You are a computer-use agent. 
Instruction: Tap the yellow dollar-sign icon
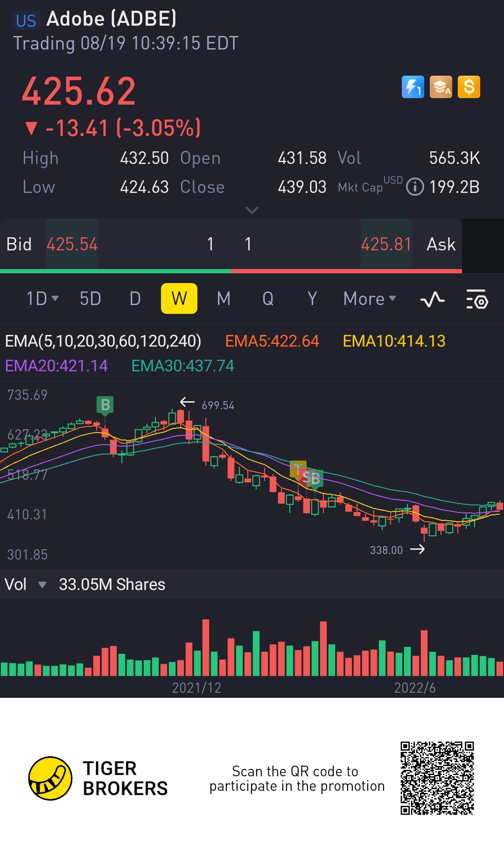click(x=469, y=87)
